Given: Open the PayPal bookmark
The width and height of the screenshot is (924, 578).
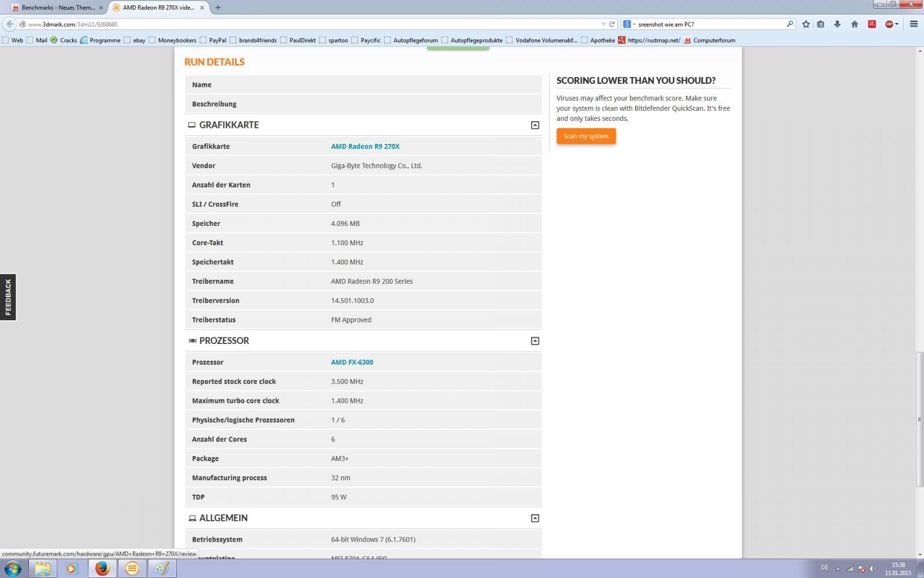Looking at the screenshot, I should [x=213, y=40].
